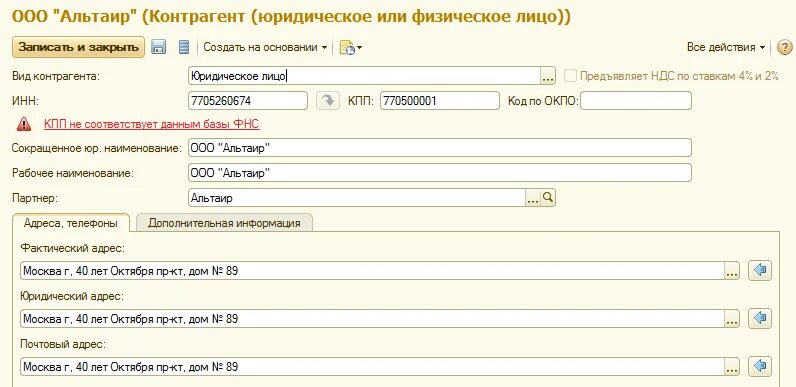The image size is (796, 387).
Task: Open the КПП не соответствует данным базы ФНС link
Action: [x=152, y=124]
